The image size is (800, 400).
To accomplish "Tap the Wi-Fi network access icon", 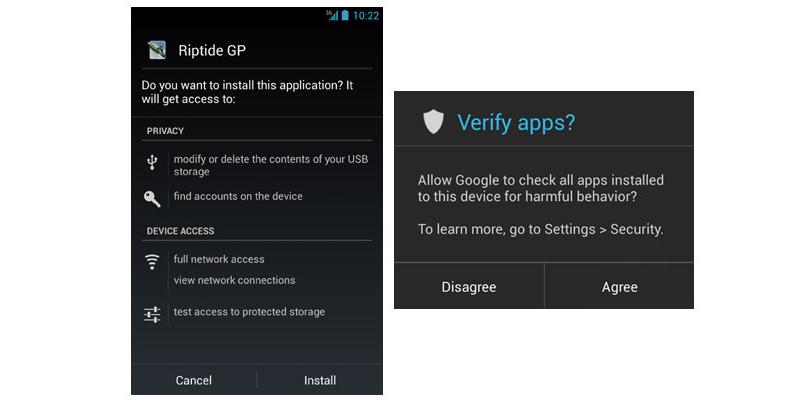I will click(x=152, y=261).
